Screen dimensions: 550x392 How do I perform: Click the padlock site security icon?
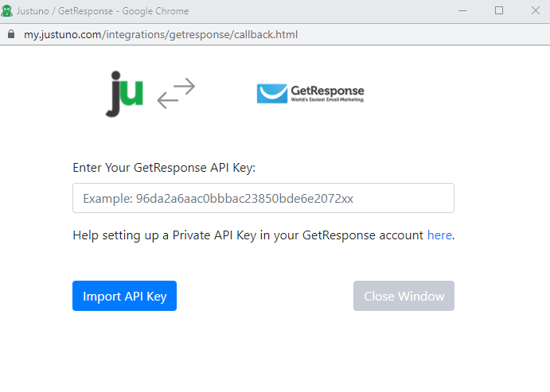[x=11, y=34]
